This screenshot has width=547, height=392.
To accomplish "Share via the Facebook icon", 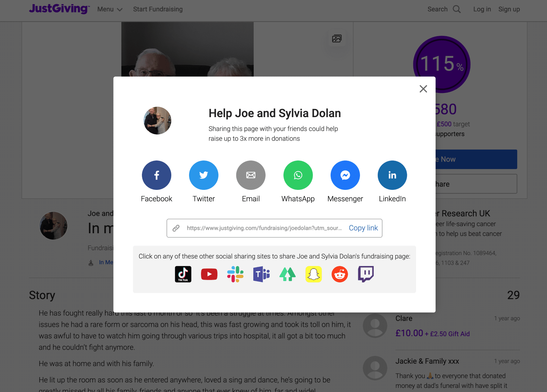I will [x=157, y=175].
